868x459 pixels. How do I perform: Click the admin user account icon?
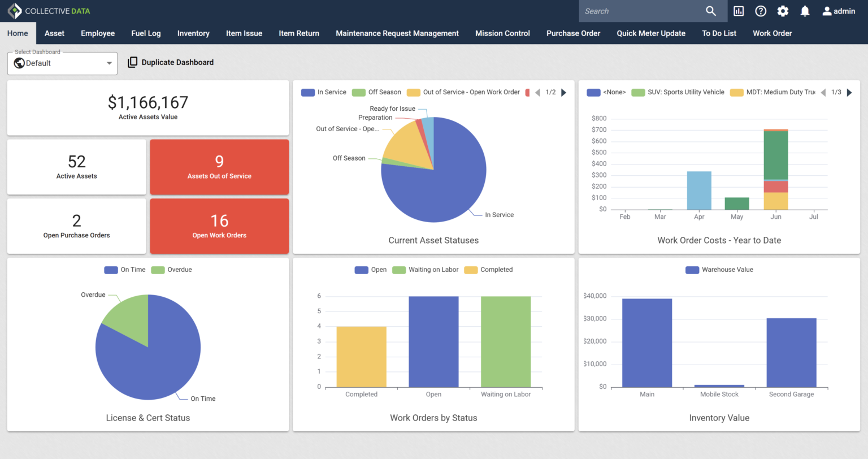[827, 11]
